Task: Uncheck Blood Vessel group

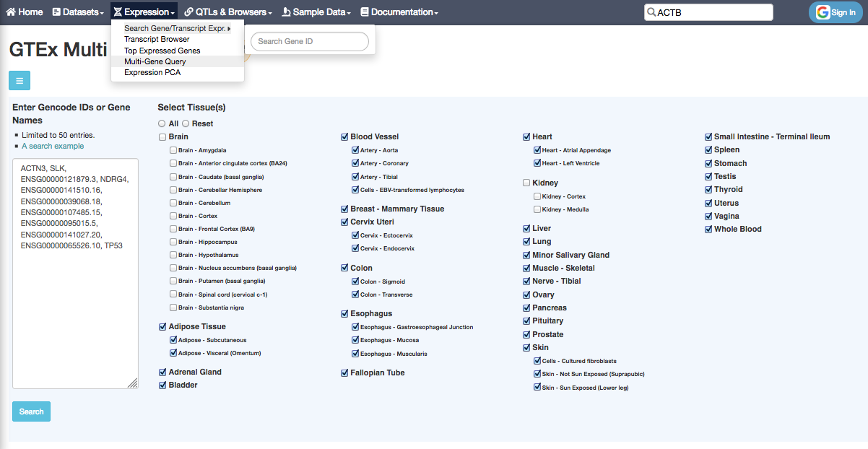Action: click(x=344, y=136)
